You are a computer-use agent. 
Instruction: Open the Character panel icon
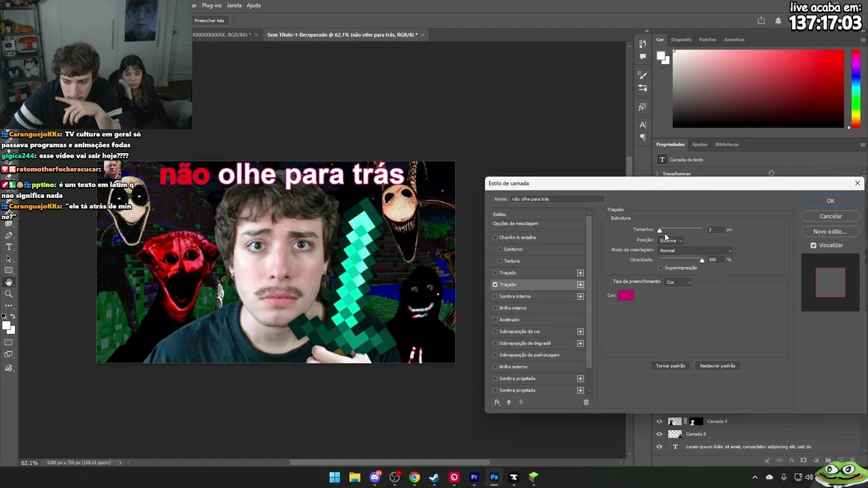(x=643, y=125)
